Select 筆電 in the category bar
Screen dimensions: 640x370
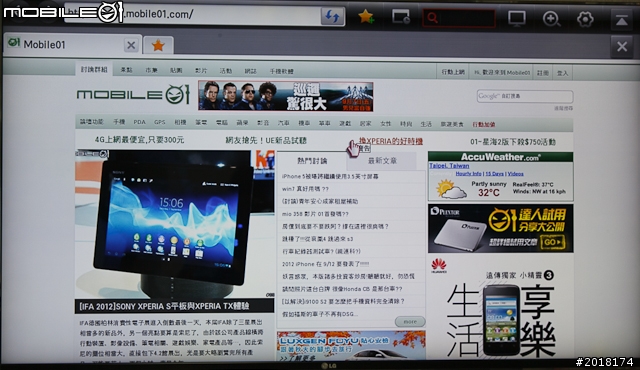(201, 122)
